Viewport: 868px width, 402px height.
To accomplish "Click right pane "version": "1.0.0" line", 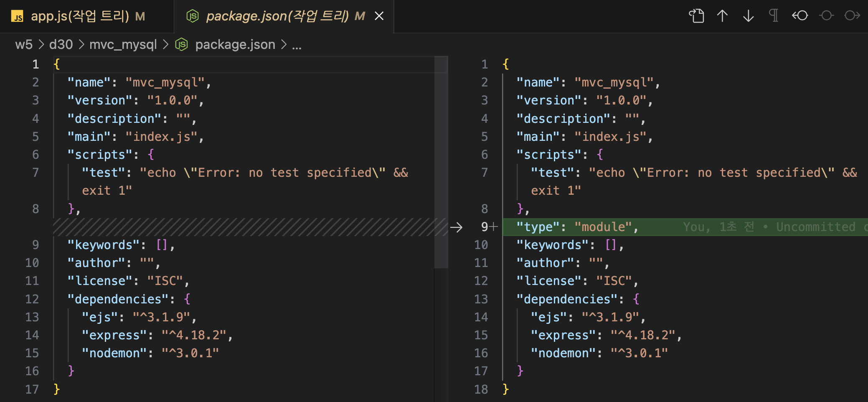I will [584, 101].
